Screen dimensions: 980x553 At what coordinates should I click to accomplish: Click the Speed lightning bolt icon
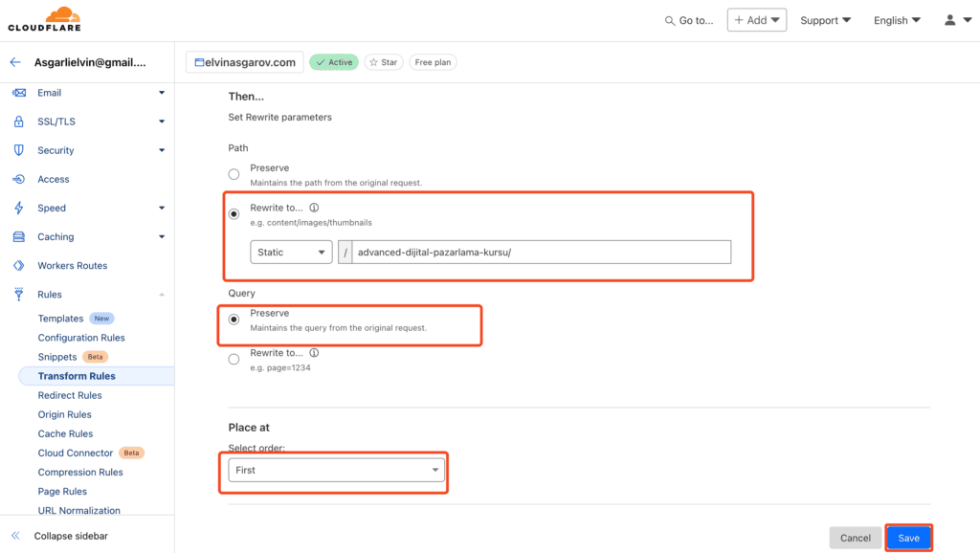click(19, 208)
